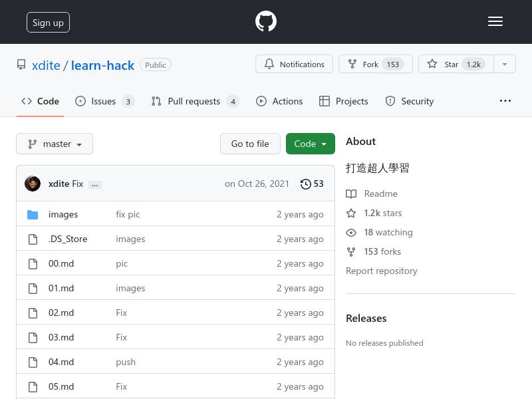Open the 'pic' commit message for 00.md
Screen dimensions: 532x399
click(122, 263)
